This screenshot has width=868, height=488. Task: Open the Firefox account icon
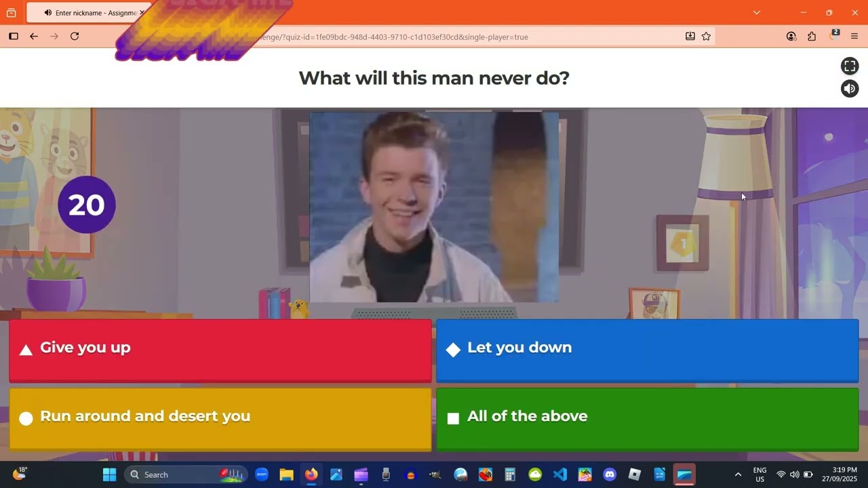coord(791,37)
